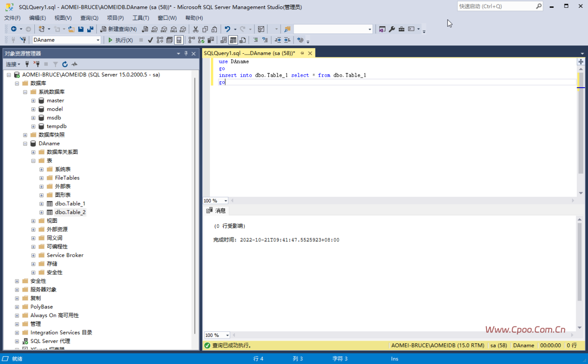Screen dimensions: 588x364
Task: Open the 查询(Q) menu
Action: (89, 18)
